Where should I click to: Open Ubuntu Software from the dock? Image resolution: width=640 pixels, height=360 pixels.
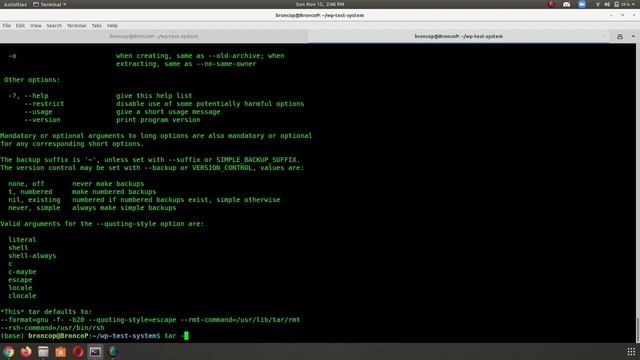(60, 351)
